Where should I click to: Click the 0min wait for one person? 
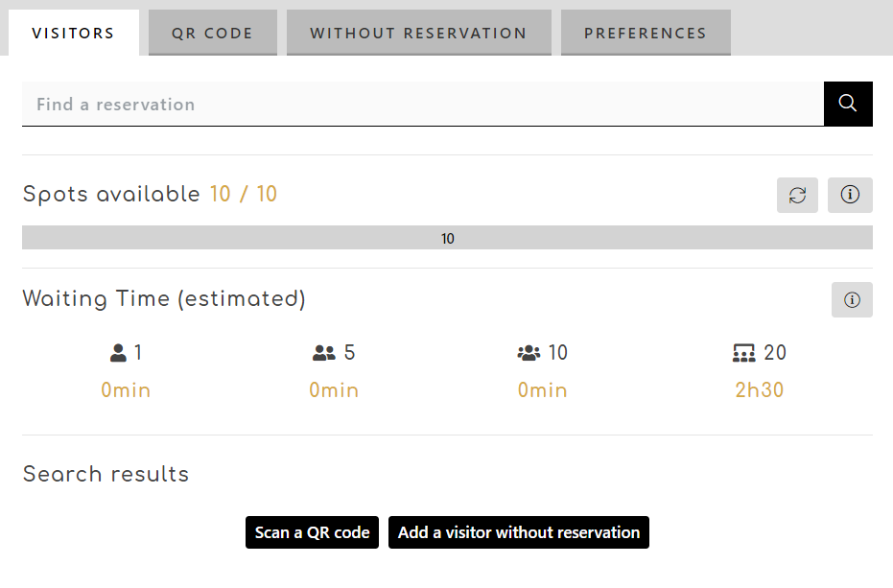[126, 390]
